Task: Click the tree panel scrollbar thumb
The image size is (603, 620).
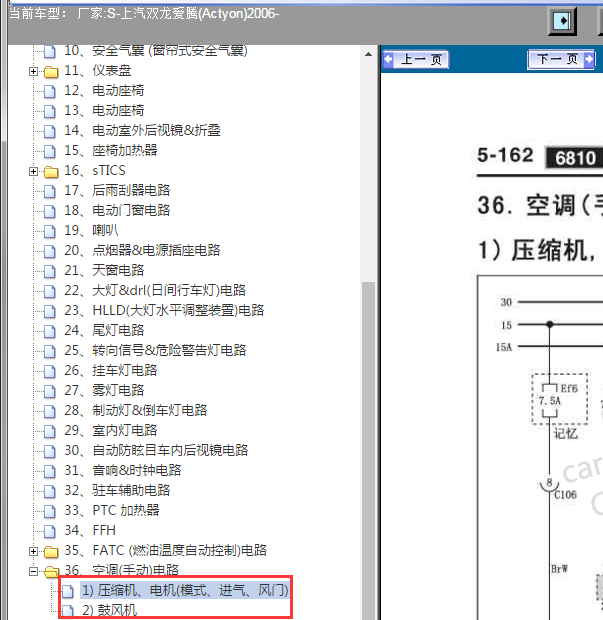Action: pyautogui.click(x=368, y=451)
